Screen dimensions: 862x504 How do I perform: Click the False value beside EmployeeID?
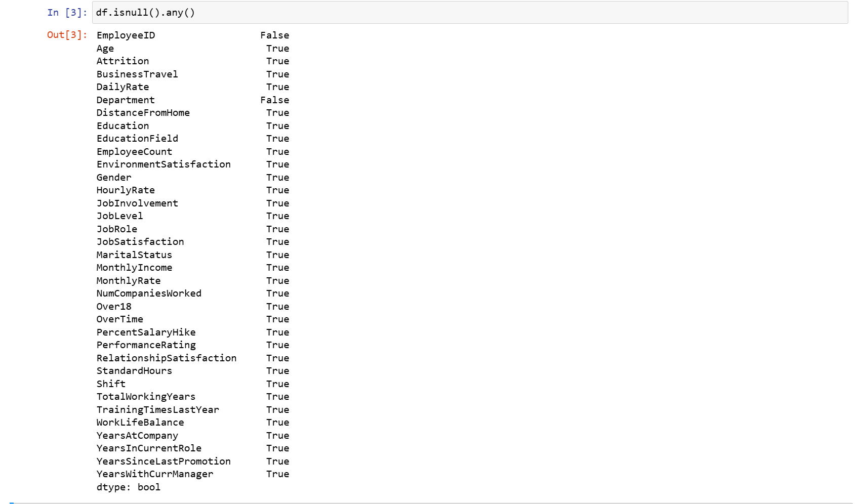click(274, 35)
